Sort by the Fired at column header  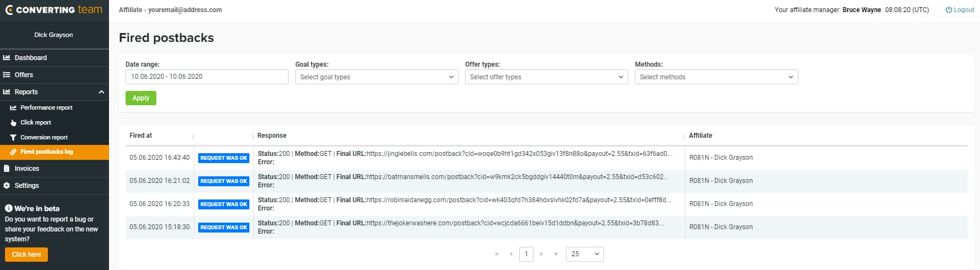[x=141, y=136]
